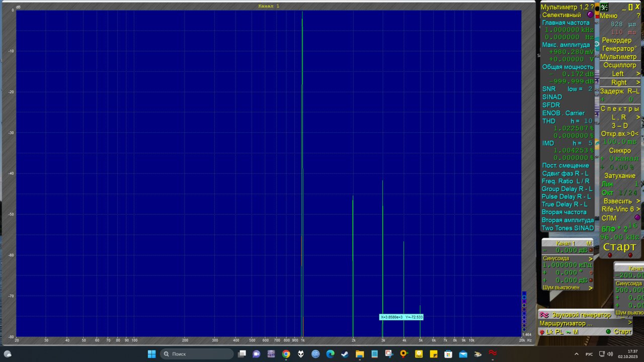Expand the Rife-Vinc 6 window options
This screenshot has height=362, width=644.
point(638,209)
